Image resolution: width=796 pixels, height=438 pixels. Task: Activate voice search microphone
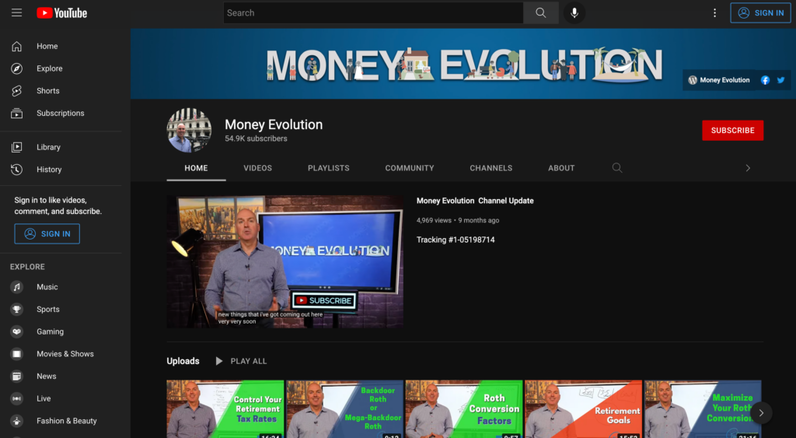click(x=574, y=13)
